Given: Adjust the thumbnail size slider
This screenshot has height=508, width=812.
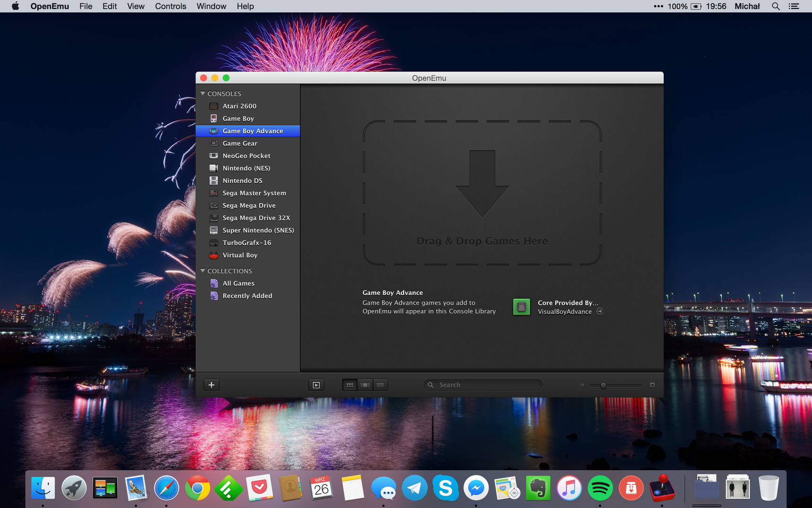Looking at the screenshot, I should pyautogui.click(x=603, y=385).
